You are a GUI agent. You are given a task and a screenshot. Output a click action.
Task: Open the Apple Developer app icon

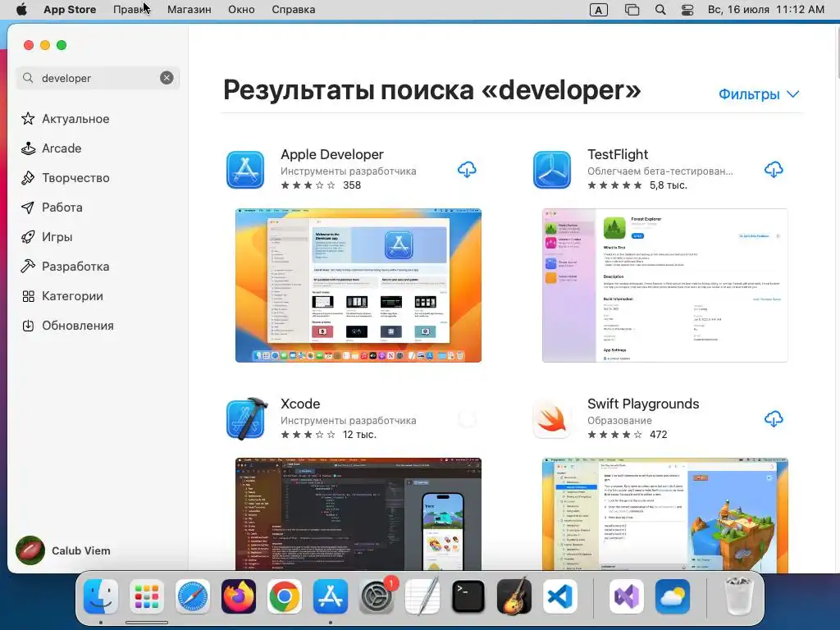click(244, 170)
